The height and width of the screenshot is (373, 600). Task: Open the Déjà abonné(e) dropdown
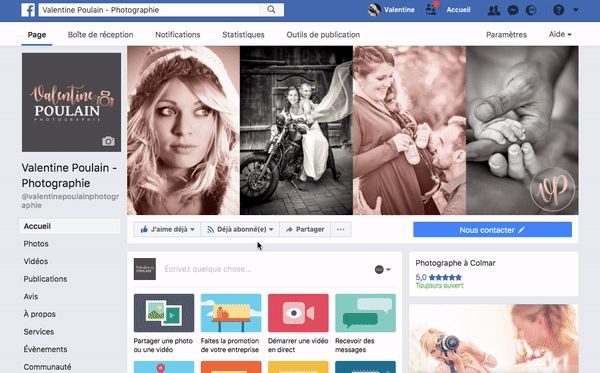tap(240, 230)
